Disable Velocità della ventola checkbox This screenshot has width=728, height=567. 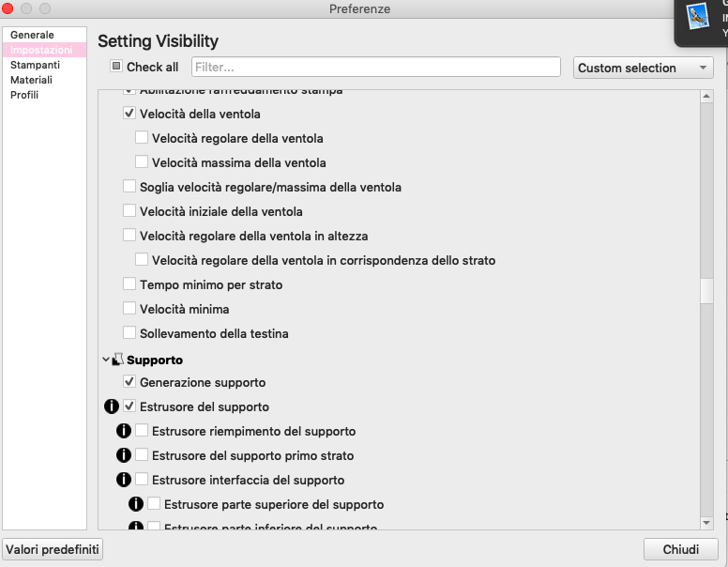pyautogui.click(x=129, y=114)
